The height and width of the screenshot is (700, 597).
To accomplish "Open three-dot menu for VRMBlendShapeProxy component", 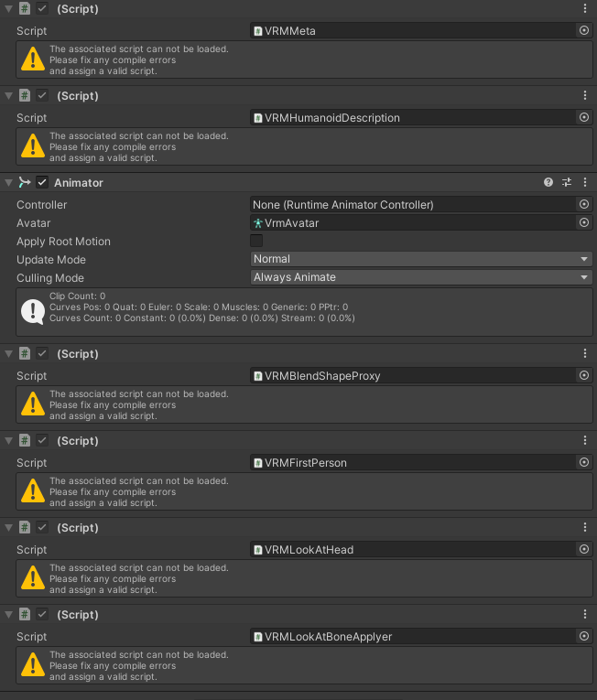I will (x=585, y=354).
